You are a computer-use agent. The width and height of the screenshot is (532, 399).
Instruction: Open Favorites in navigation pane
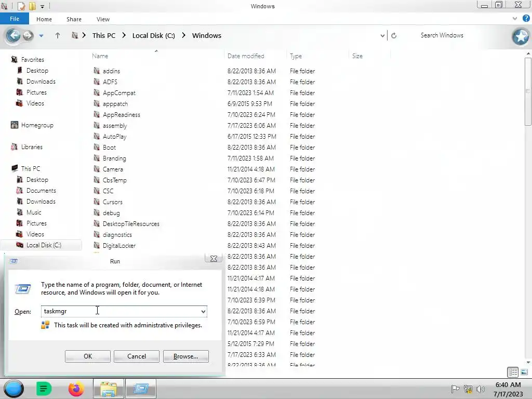(x=33, y=60)
